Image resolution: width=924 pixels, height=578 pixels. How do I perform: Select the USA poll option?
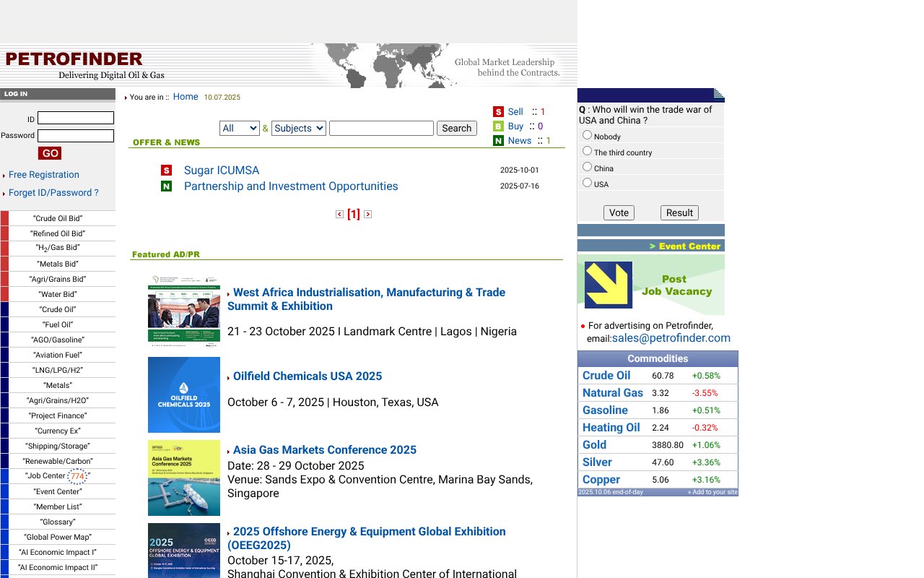(x=587, y=182)
